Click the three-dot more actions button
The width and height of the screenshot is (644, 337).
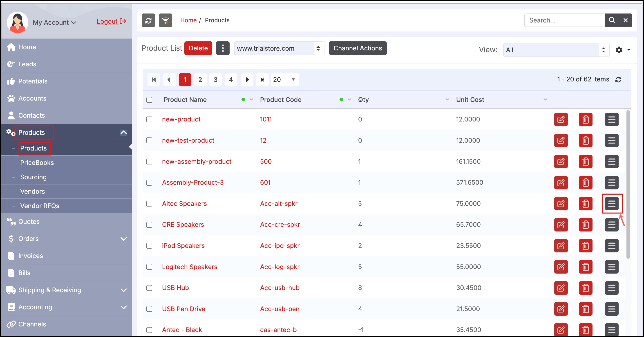pos(223,48)
